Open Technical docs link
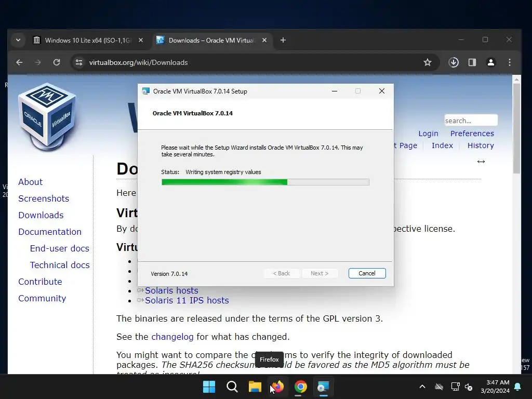The width and height of the screenshot is (532, 399). tap(60, 265)
